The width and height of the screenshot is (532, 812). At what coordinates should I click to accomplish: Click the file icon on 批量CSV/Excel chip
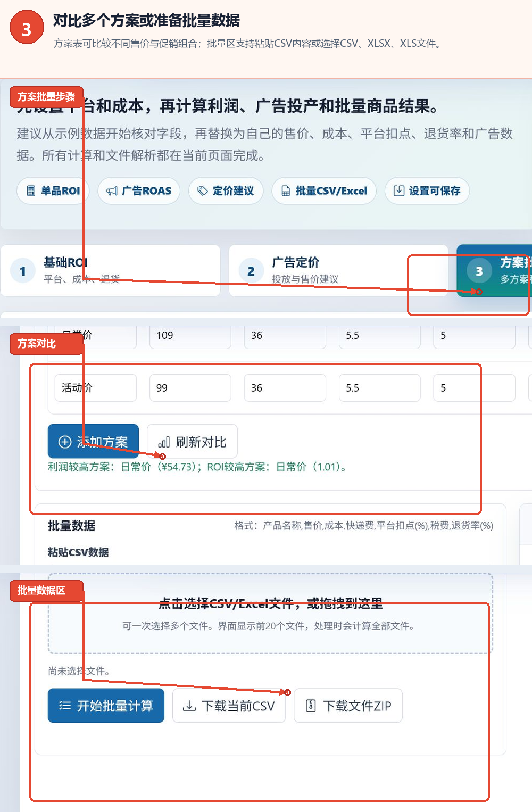click(286, 191)
